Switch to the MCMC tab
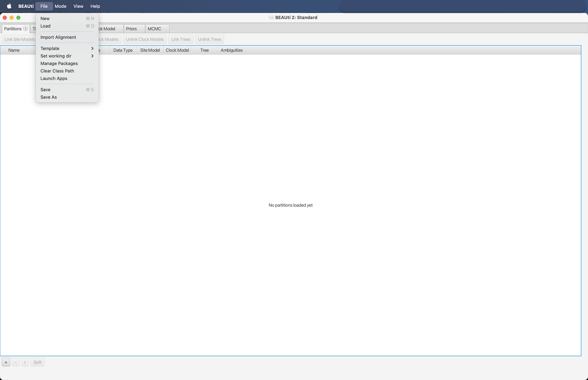 click(157, 29)
